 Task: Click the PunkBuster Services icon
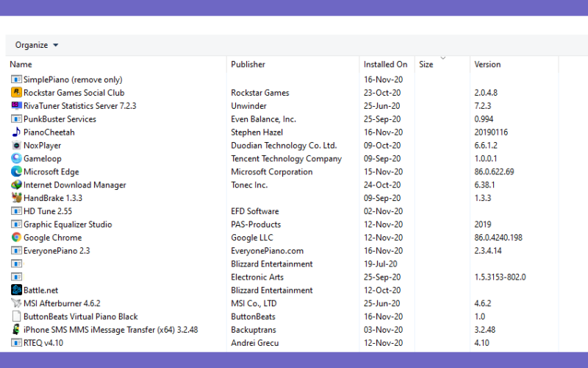click(16, 119)
